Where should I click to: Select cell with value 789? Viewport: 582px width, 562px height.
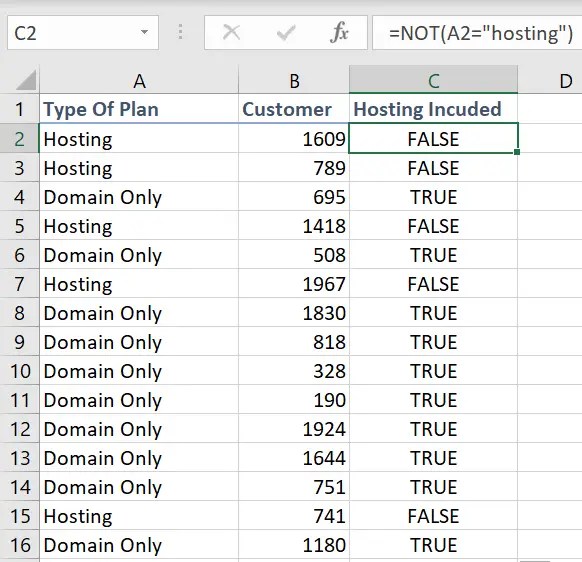(294, 167)
